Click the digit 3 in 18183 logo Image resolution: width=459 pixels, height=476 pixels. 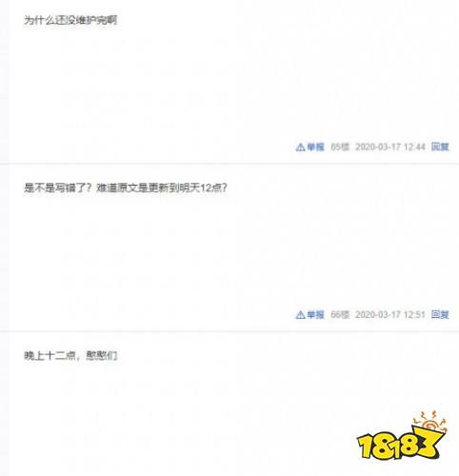[429, 443]
